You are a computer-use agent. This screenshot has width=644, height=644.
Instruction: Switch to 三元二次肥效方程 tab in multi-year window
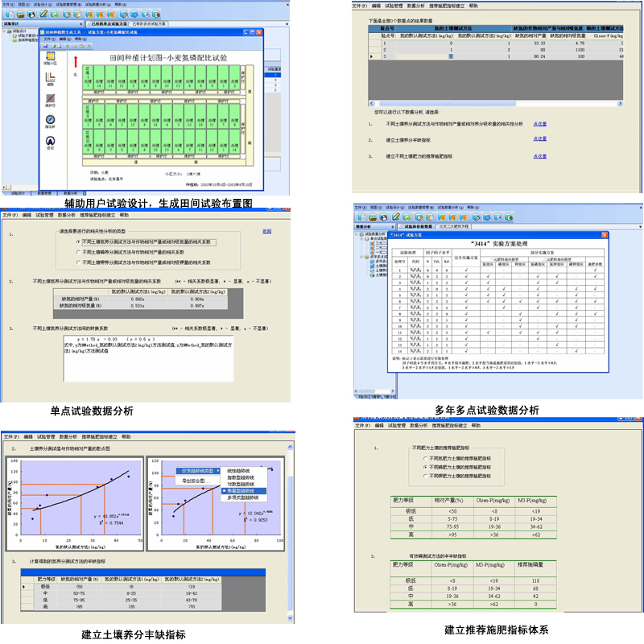pyautogui.click(x=454, y=227)
